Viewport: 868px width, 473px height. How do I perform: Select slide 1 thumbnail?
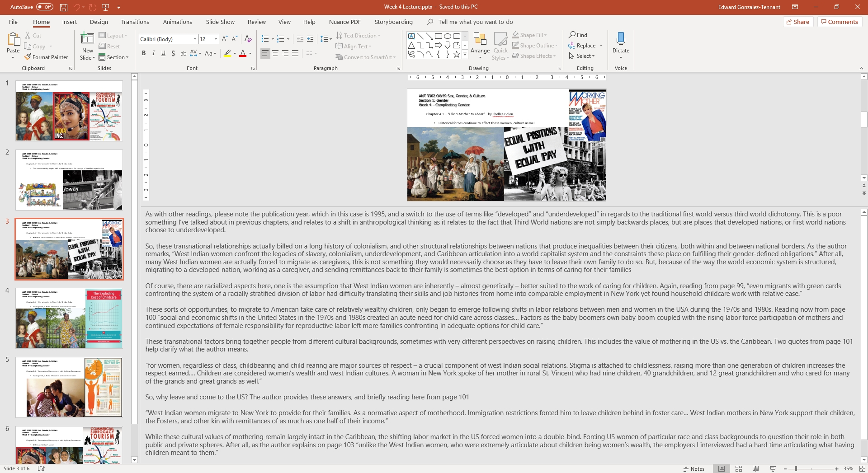click(x=69, y=111)
